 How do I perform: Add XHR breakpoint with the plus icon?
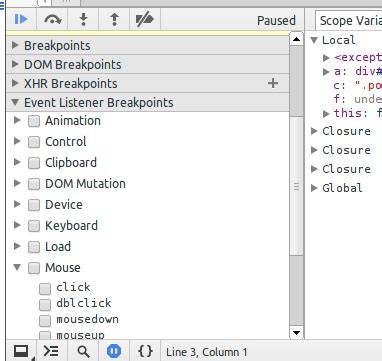[x=273, y=83]
